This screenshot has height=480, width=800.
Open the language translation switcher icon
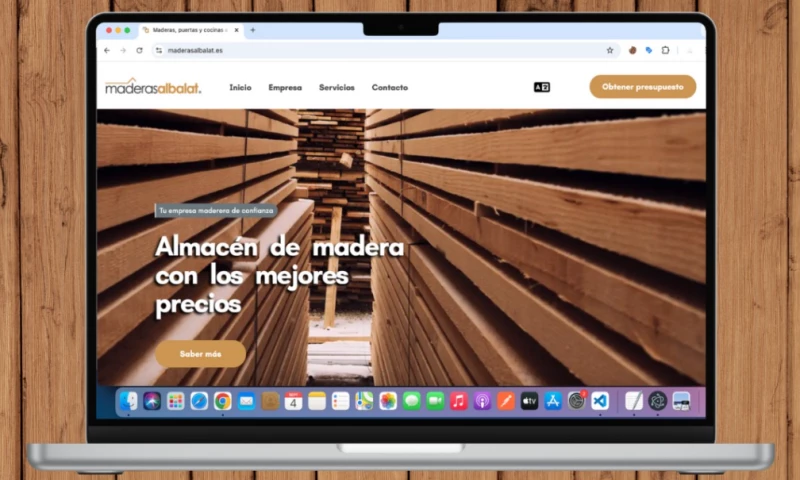[542, 87]
